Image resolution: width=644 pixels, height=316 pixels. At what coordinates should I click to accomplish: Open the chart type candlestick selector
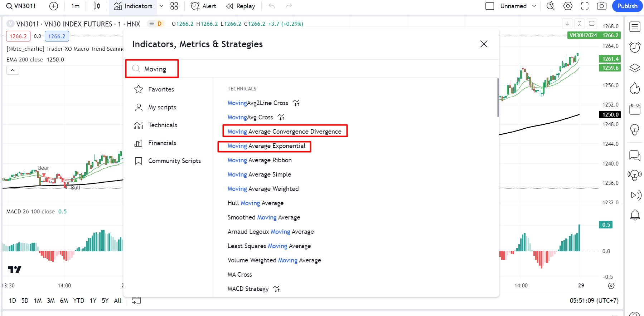tap(96, 6)
